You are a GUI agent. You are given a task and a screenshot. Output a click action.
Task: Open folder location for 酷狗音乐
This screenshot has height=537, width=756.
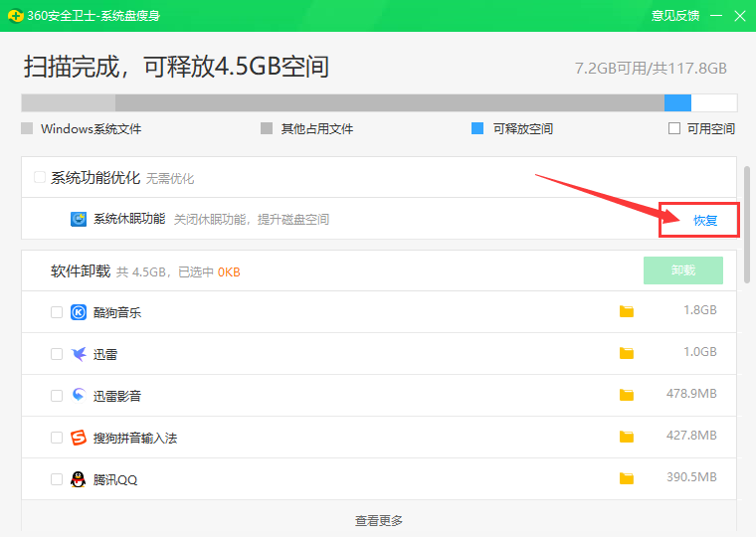(x=627, y=311)
